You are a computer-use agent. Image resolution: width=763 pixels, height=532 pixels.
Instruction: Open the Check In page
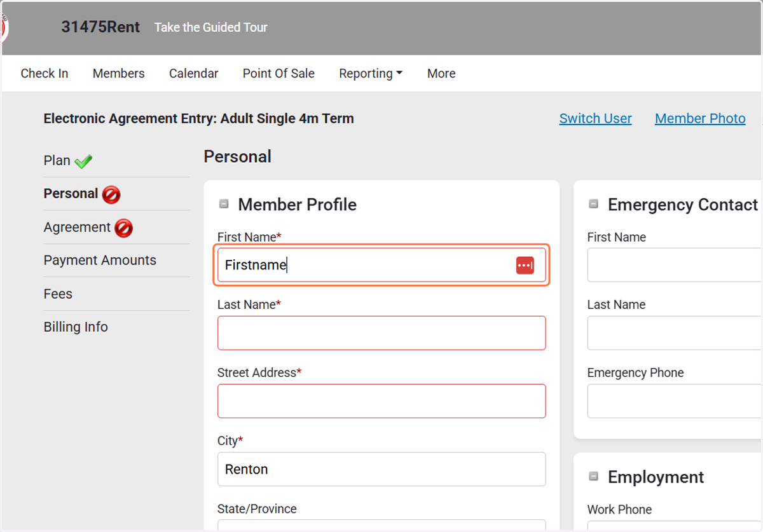pyautogui.click(x=45, y=74)
